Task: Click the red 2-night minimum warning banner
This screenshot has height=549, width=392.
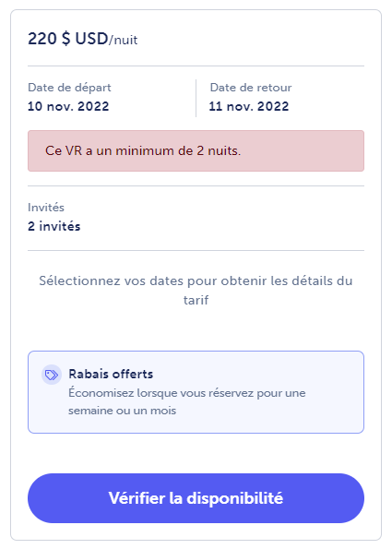Action: [x=196, y=151]
